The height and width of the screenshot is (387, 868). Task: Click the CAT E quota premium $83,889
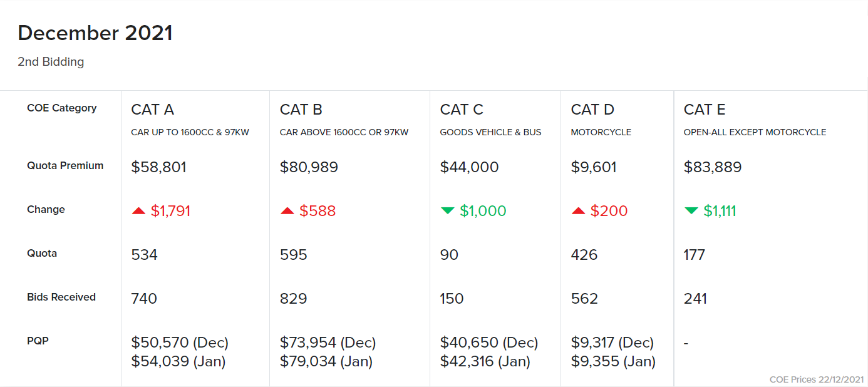[713, 167]
